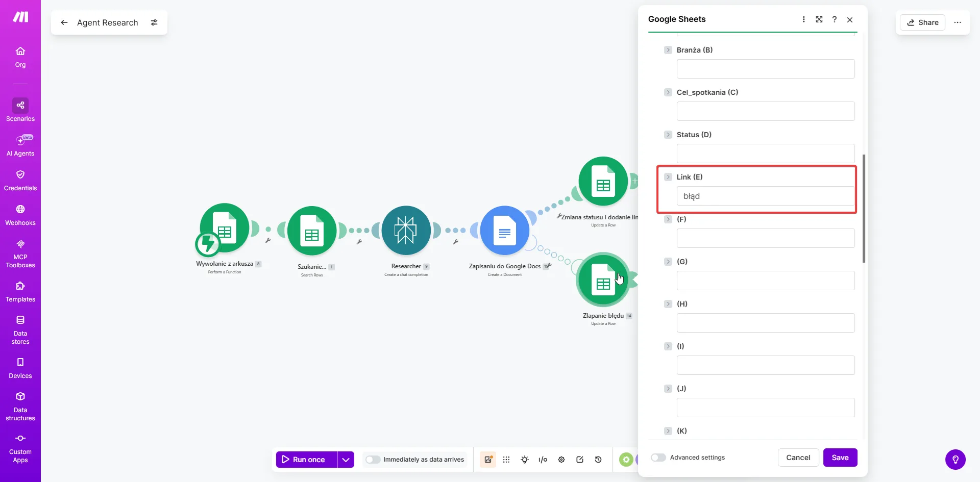Open Credentials section
The width and height of the screenshot is (980, 482).
[20, 181]
